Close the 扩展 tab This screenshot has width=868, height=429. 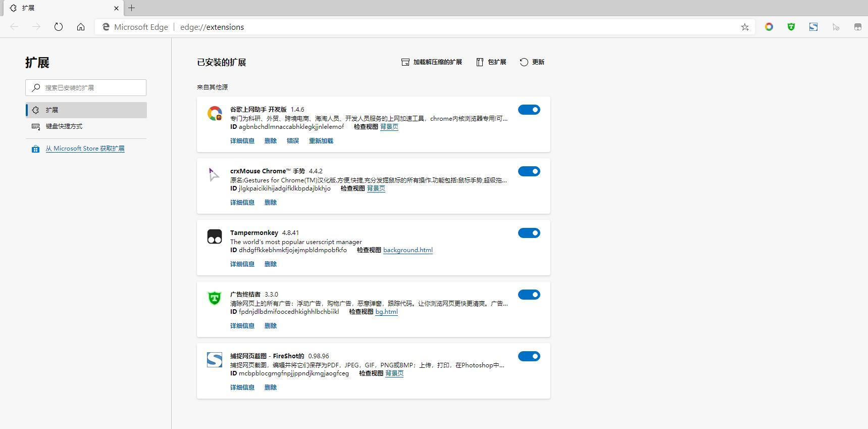pos(117,8)
